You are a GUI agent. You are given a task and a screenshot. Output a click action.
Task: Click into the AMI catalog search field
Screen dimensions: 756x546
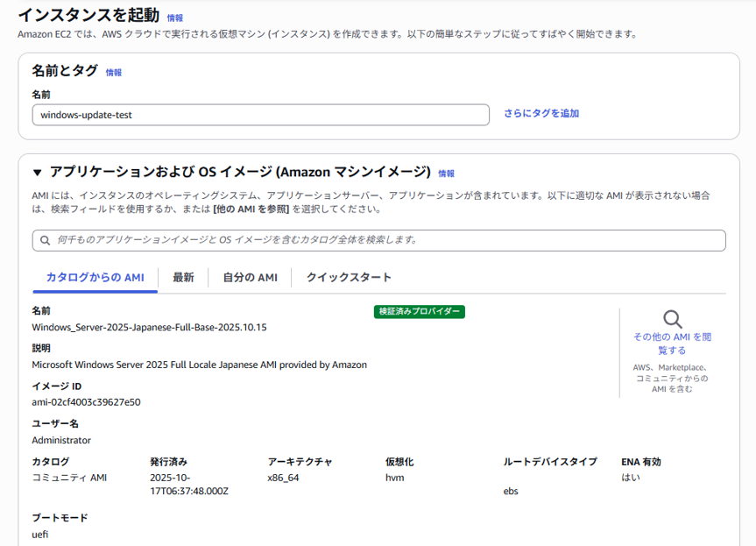[x=385, y=240]
